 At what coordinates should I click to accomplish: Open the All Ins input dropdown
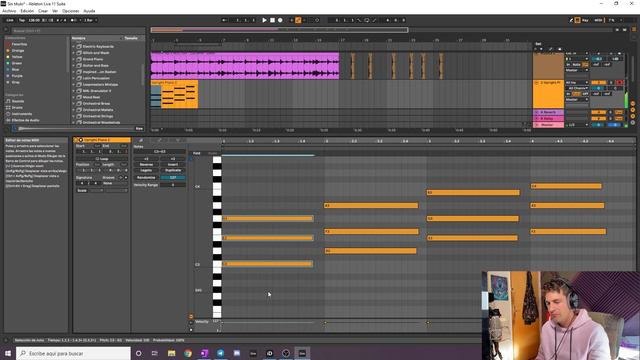pos(577,82)
